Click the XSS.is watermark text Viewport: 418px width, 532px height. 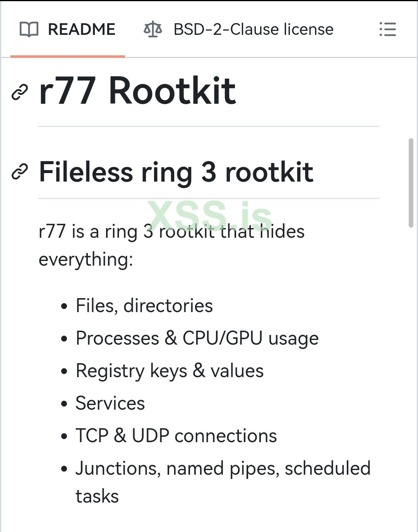click(x=211, y=215)
